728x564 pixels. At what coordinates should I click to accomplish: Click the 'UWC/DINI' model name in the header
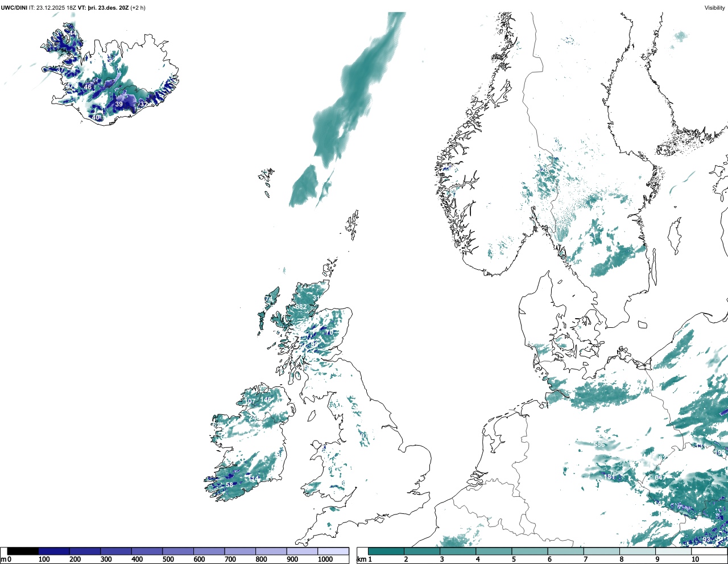tap(14, 7)
